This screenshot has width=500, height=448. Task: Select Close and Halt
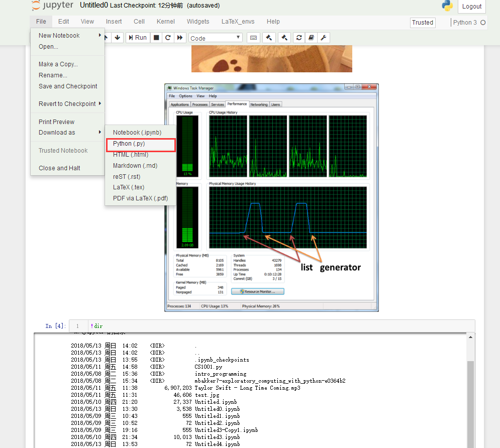68,168
